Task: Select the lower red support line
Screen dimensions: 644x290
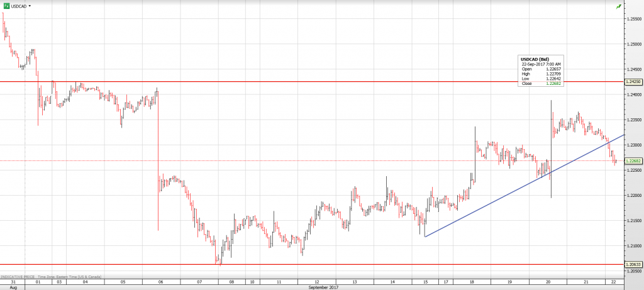Action: coord(314,265)
